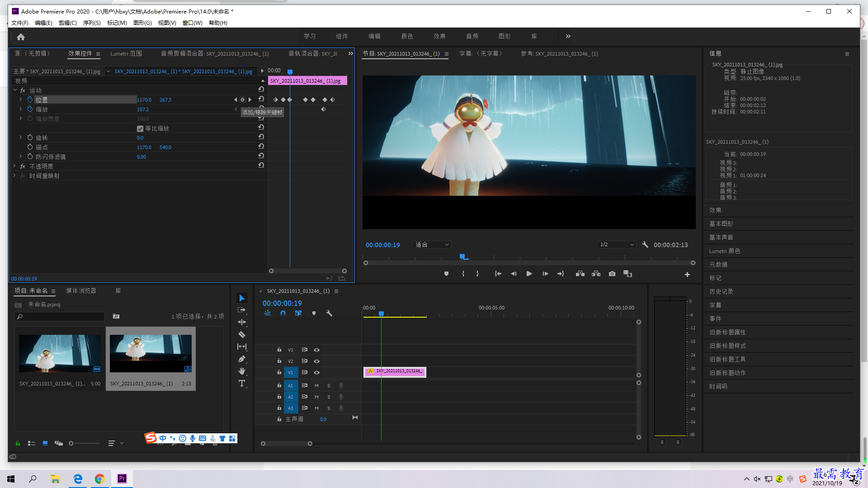Switch project panel to icon view
Screen dimensions: 868x488
pyautogui.click(x=45, y=443)
